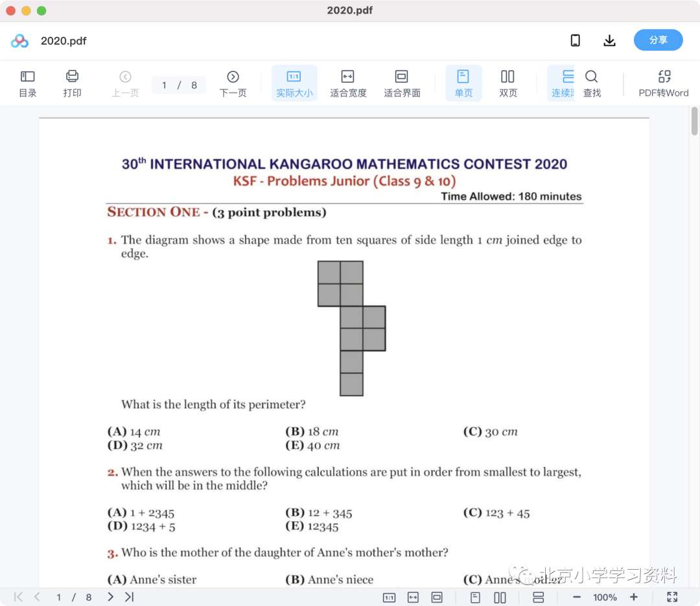The width and height of the screenshot is (700, 606).
Task: Go to next page with 下一页
Action: [233, 84]
